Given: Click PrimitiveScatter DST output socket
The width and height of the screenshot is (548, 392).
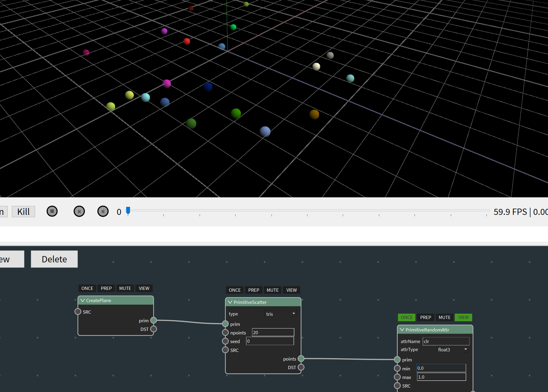Looking at the screenshot, I should [301, 367].
